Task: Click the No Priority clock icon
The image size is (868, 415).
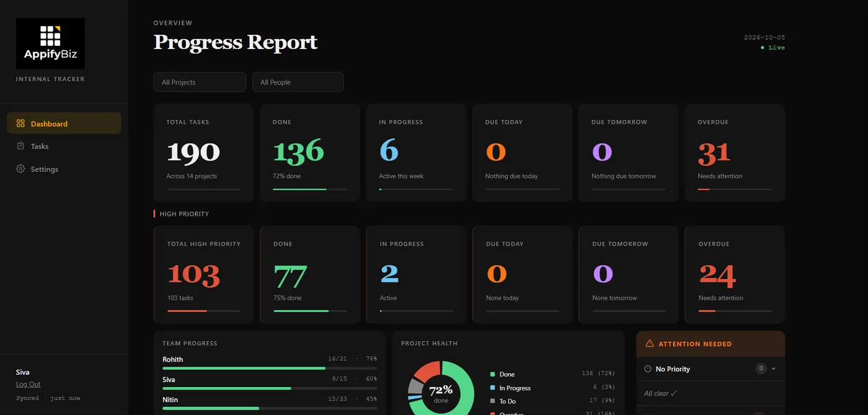Action: click(x=648, y=369)
